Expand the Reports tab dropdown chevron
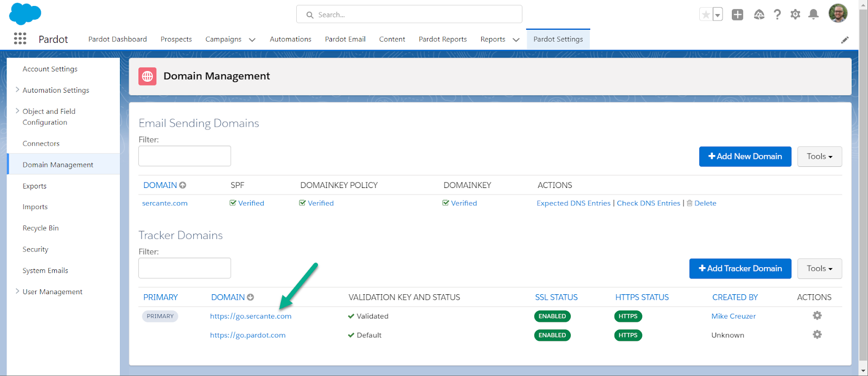Screen dimensions: 868x376 point(516,40)
